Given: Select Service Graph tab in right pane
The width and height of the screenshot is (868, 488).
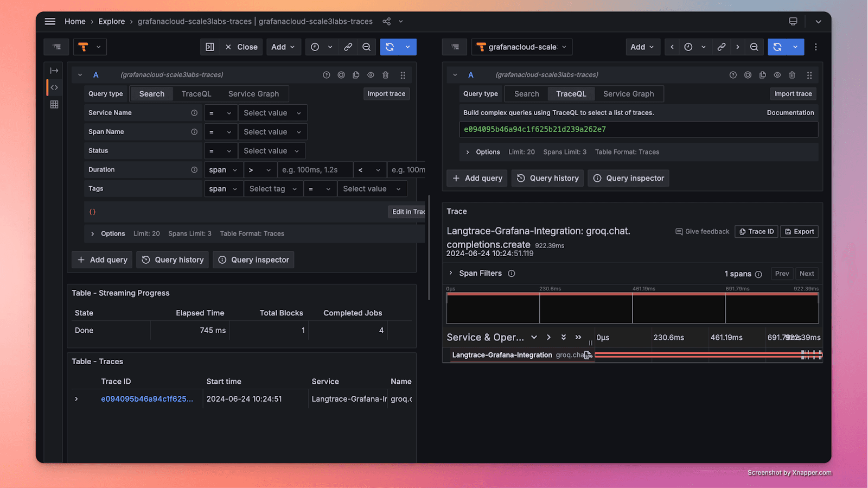Looking at the screenshot, I should (629, 94).
